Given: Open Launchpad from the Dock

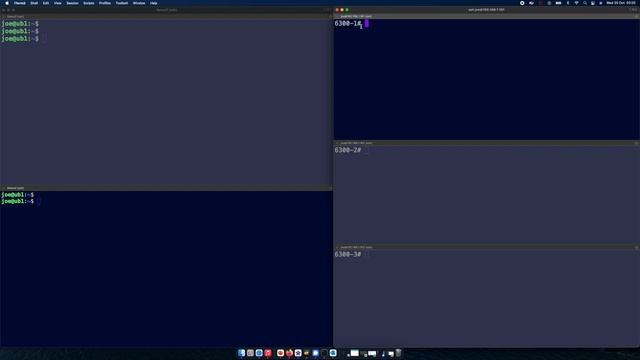Looking at the screenshot, I should (x=250, y=353).
